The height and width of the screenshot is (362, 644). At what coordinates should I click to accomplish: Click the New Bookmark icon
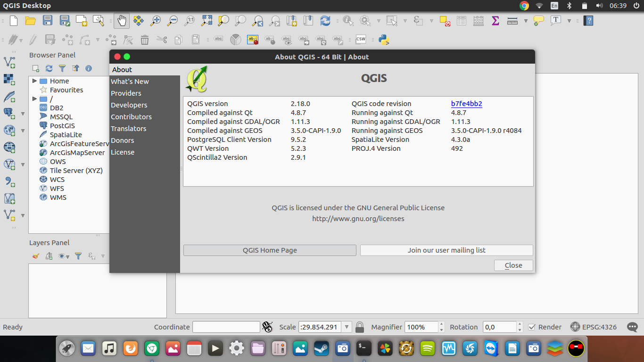click(291, 21)
